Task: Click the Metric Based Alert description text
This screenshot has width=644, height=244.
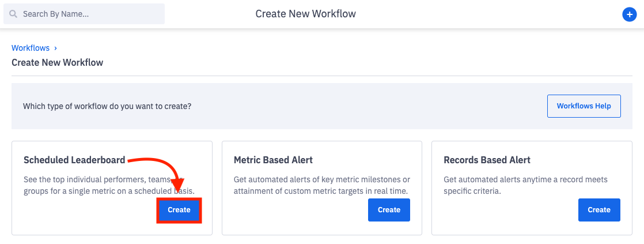Action: click(x=321, y=185)
